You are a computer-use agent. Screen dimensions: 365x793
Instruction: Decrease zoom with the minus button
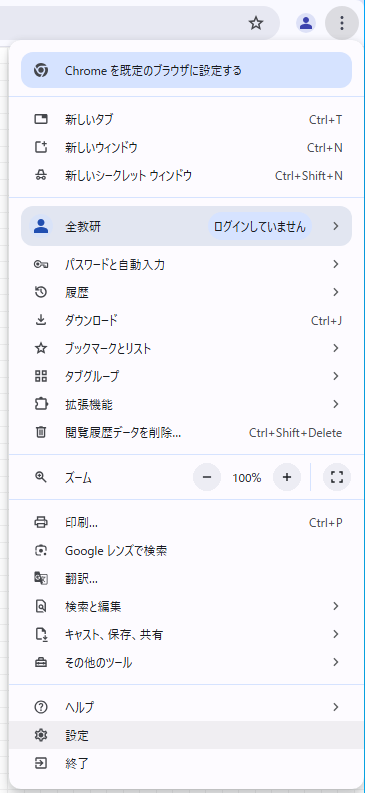207,477
